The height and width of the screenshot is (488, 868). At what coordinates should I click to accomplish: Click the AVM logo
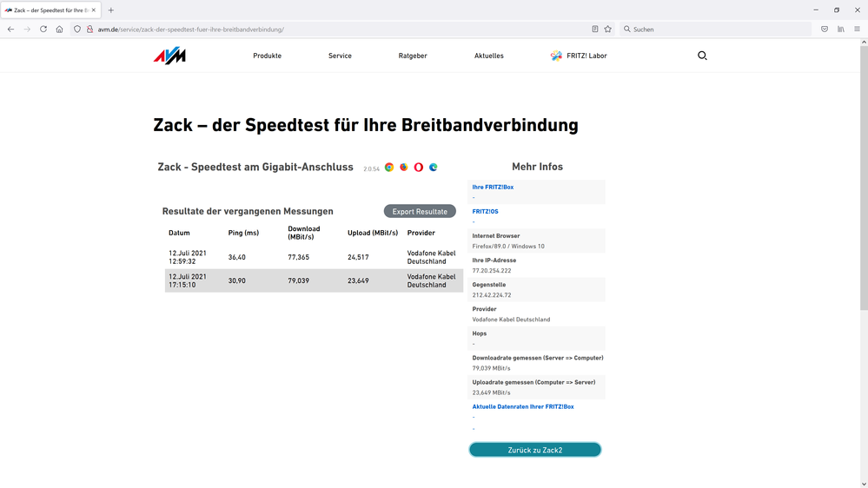(x=169, y=56)
